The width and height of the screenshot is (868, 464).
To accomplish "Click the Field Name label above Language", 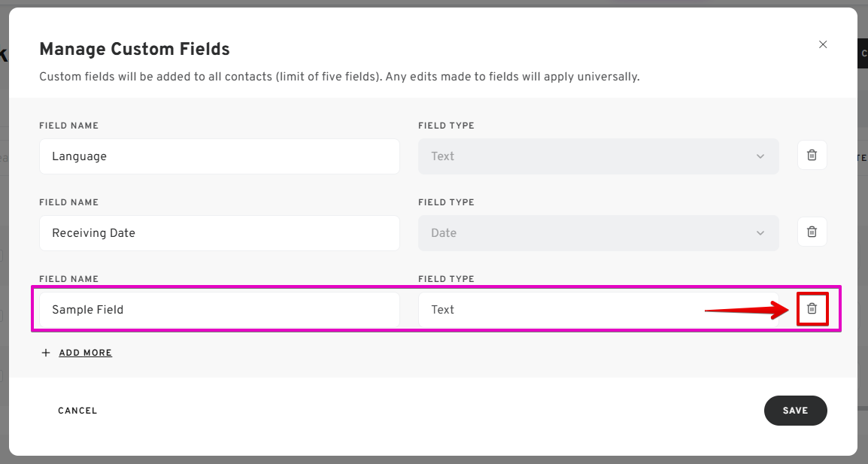I will 68,126.
